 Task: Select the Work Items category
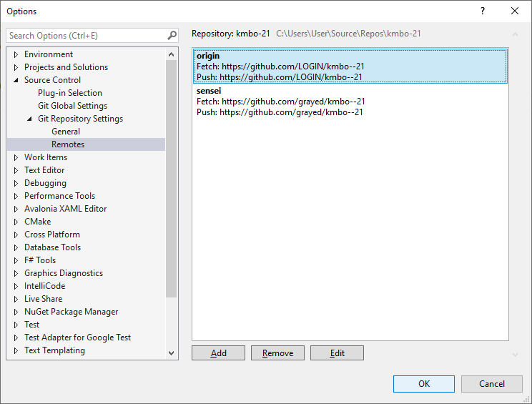[46, 157]
